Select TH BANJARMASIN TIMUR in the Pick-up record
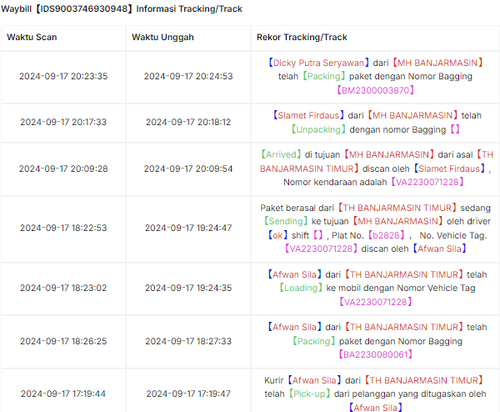This screenshot has height=412, width=500. [424, 380]
